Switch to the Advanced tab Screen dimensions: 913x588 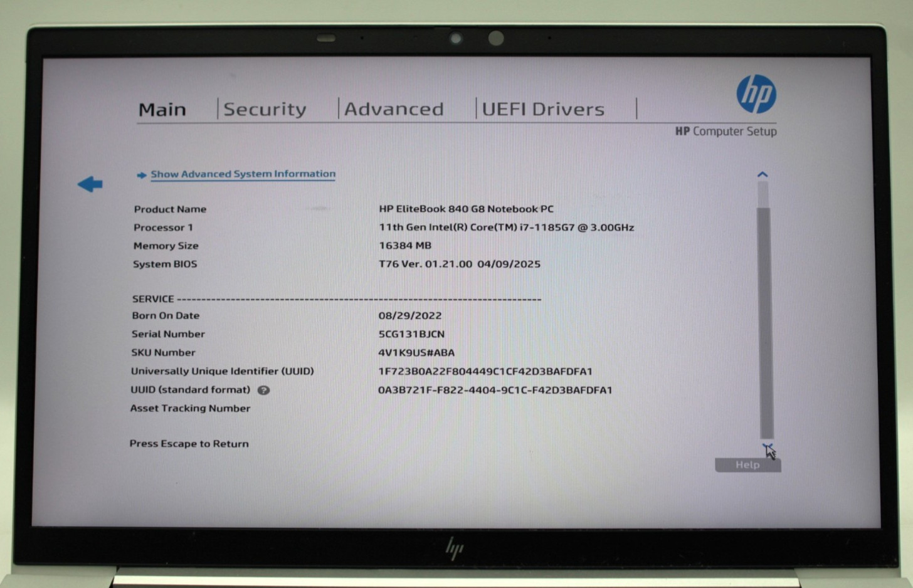[x=394, y=109]
